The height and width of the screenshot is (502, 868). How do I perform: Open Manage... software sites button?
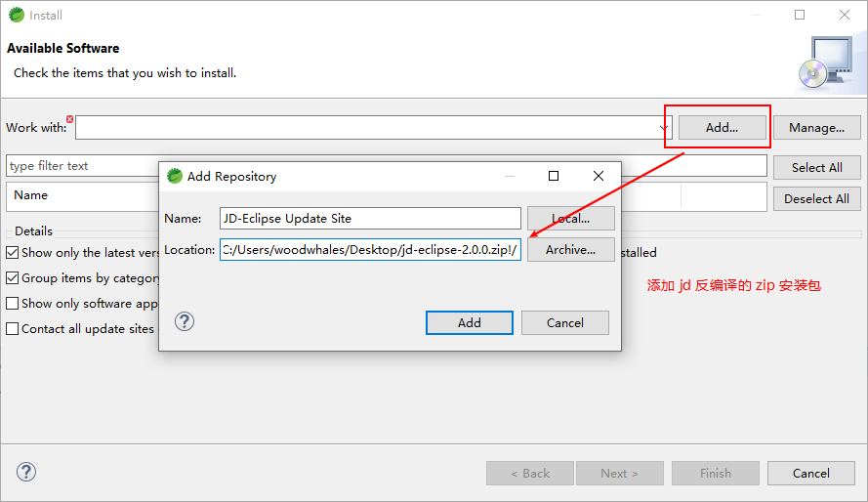coord(817,128)
